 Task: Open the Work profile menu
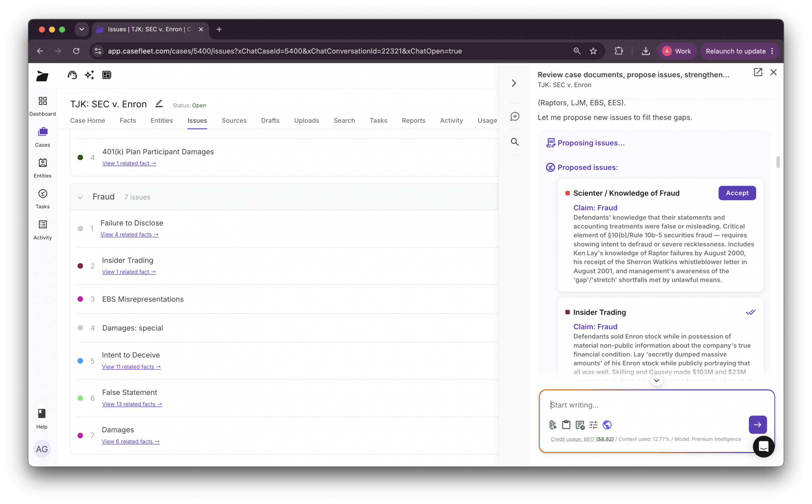click(677, 51)
